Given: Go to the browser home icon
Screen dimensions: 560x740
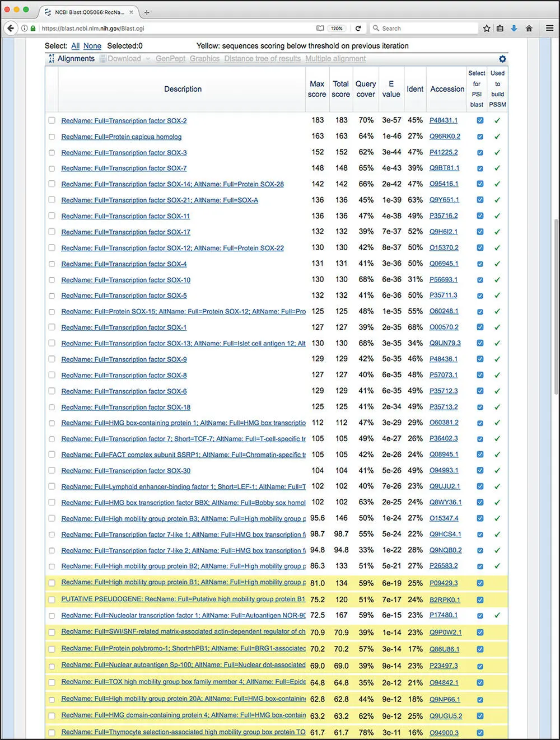Looking at the screenshot, I should click(x=529, y=28).
